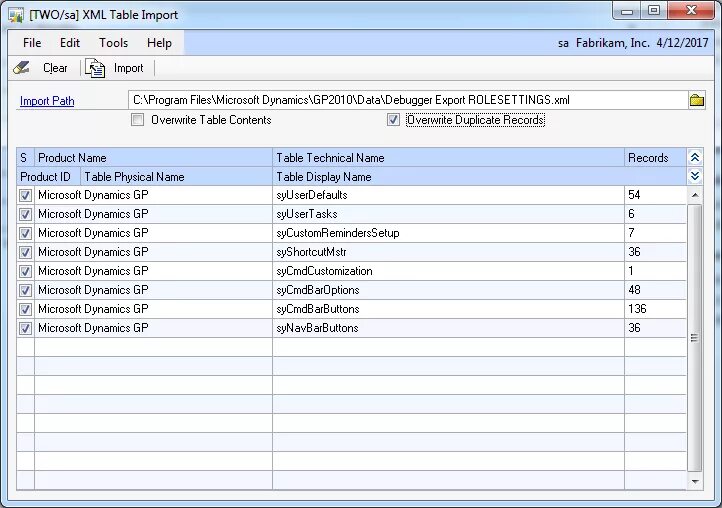Image resolution: width=722 pixels, height=508 pixels.
Task: Click the vertical scrollbar thumb grip
Action: [x=695, y=338]
